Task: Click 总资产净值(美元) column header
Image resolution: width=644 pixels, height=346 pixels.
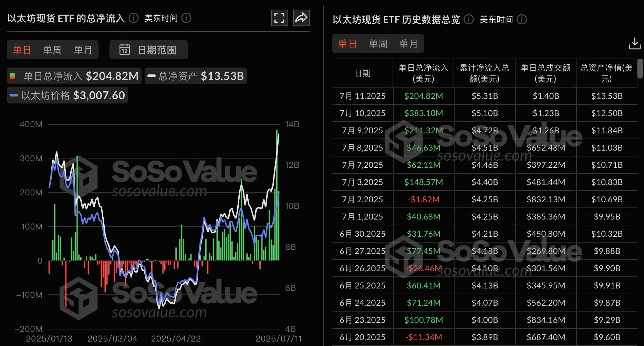Action: (606, 73)
